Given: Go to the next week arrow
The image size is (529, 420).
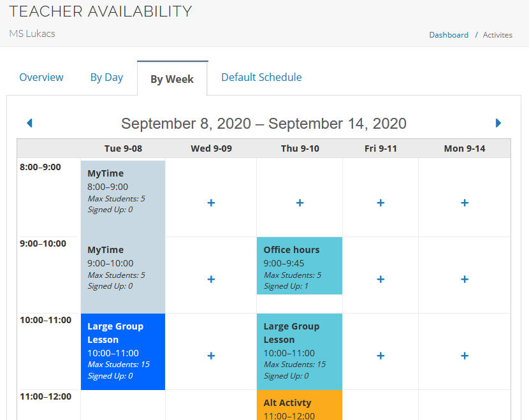Looking at the screenshot, I should [498, 123].
